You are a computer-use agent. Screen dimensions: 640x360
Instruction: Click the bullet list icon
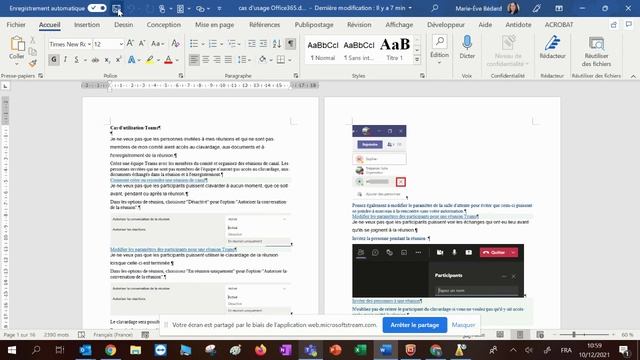pos(194,44)
